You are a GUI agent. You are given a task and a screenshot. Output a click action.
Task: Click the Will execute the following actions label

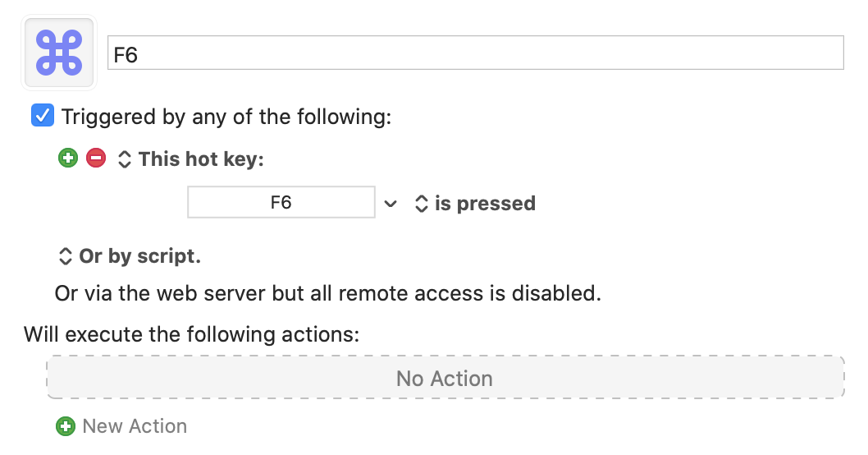click(191, 335)
